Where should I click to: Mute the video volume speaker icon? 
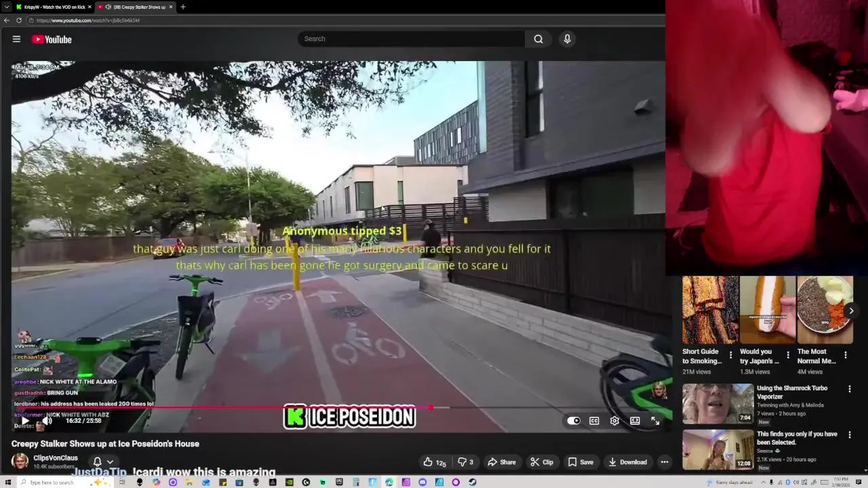(47, 421)
